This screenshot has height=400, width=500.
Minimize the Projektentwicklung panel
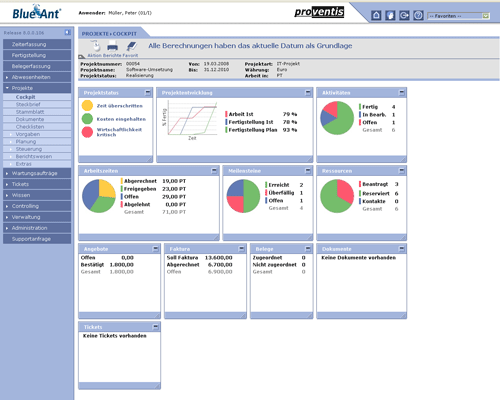coord(308,92)
